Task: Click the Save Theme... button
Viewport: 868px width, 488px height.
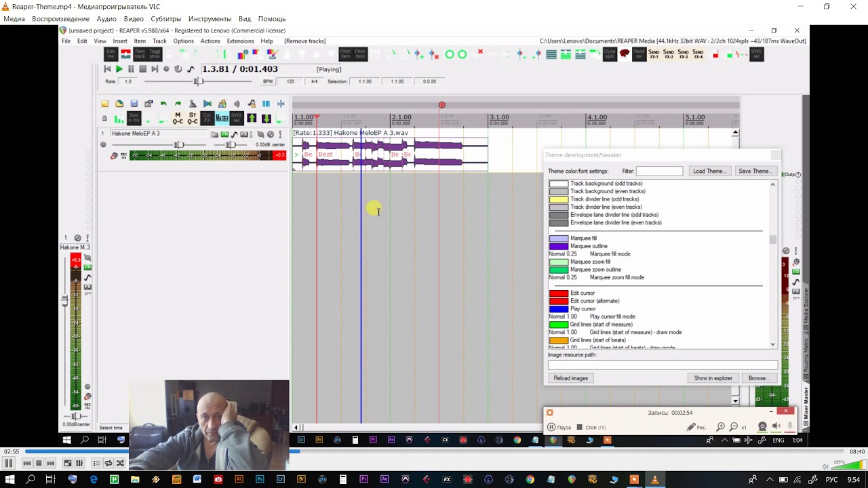Action: pyautogui.click(x=755, y=171)
